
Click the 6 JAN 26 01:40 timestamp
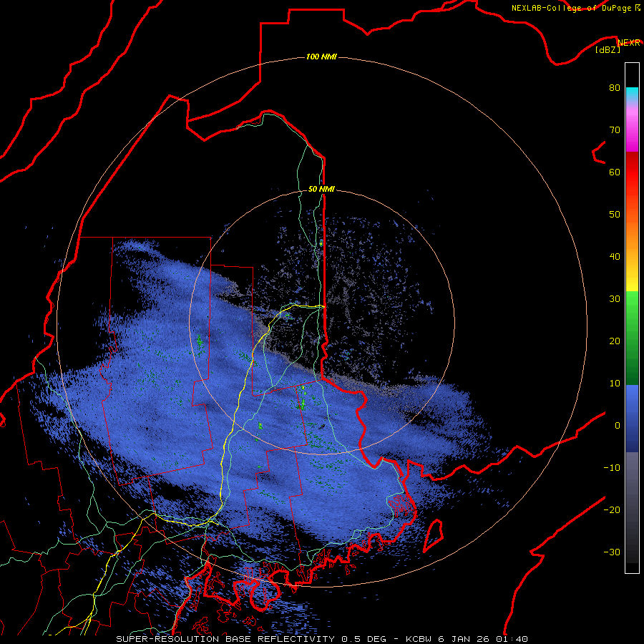coord(484,639)
